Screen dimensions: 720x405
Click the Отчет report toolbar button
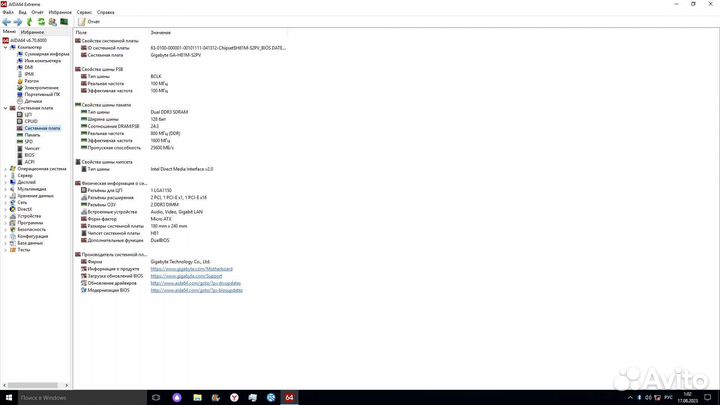(x=89, y=21)
